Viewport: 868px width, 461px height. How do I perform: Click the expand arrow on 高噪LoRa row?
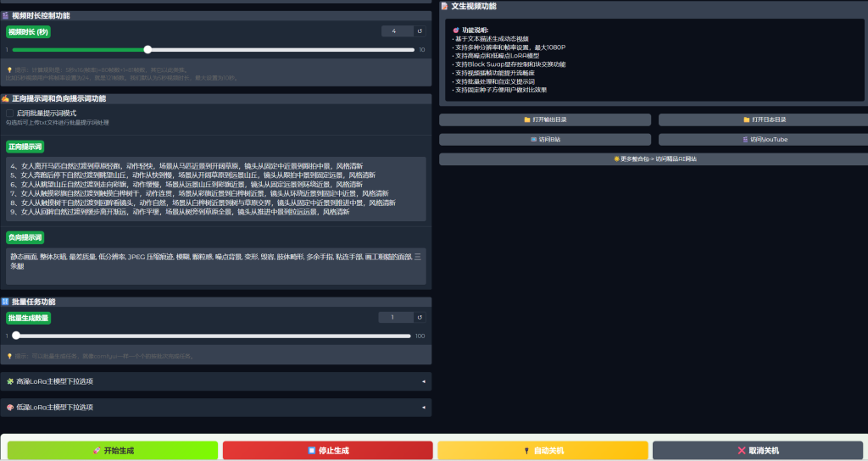(424, 381)
